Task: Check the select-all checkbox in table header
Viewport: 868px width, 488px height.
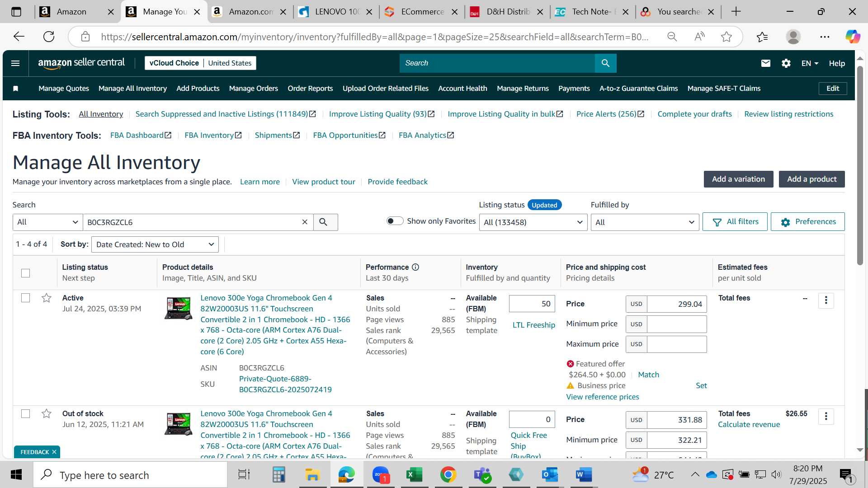Action: (x=26, y=273)
